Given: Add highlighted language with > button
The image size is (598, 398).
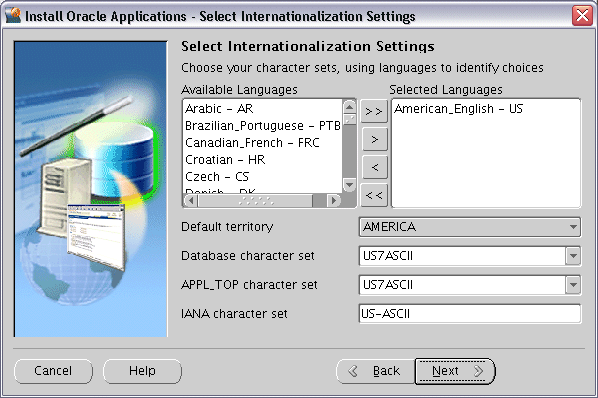Looking at the screenshot, I should pyautogui.click(x=374, y=139).
